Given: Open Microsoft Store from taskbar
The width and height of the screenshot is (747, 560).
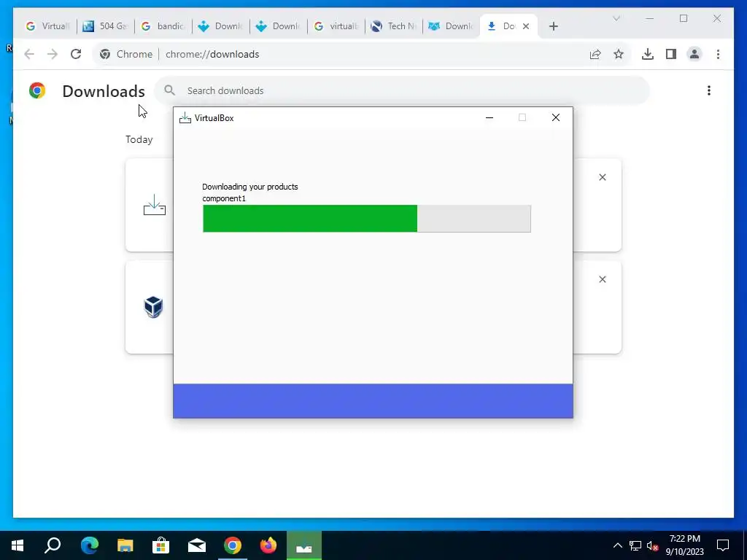Looking at the screenshot, I should tap(161, 545).
